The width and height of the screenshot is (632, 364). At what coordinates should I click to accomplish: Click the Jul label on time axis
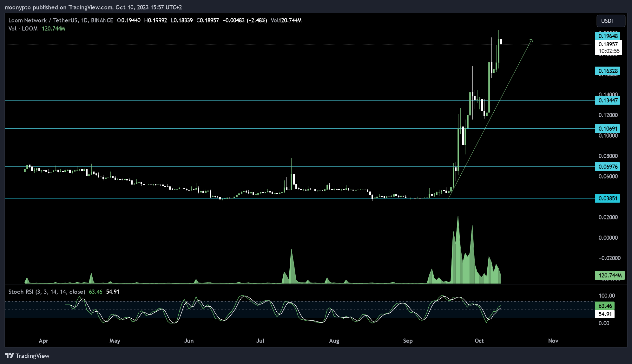coord(260,341)
